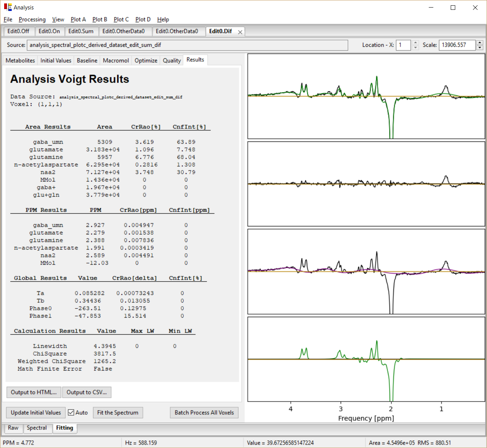Open the Processing menu

coord(32,19)
